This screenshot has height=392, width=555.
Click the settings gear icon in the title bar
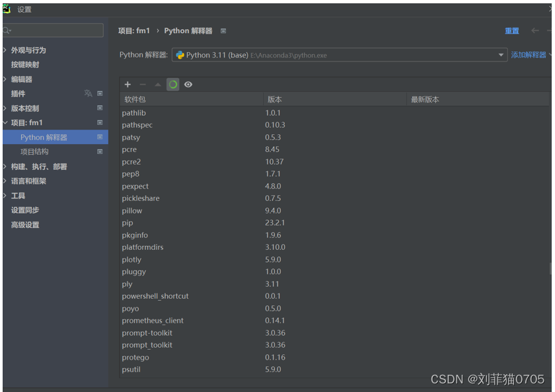click(x=7, y=9)
